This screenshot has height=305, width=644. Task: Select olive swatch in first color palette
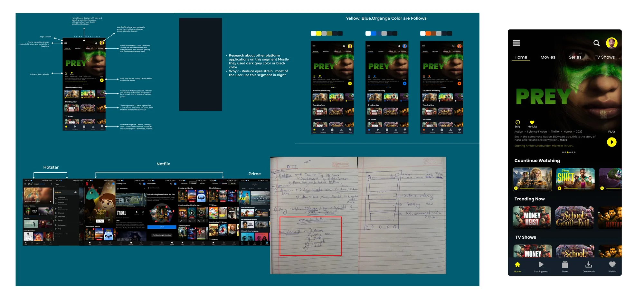[329, 33]
